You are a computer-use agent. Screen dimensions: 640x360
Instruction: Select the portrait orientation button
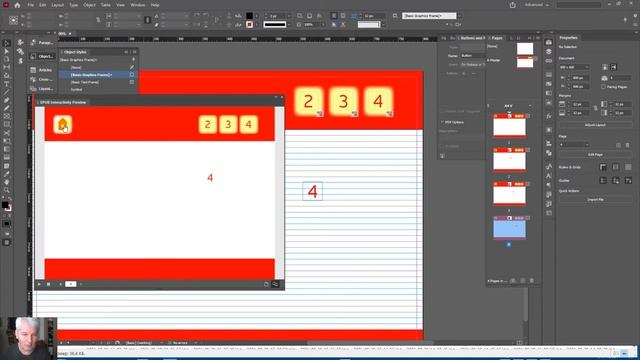[605, 67]
